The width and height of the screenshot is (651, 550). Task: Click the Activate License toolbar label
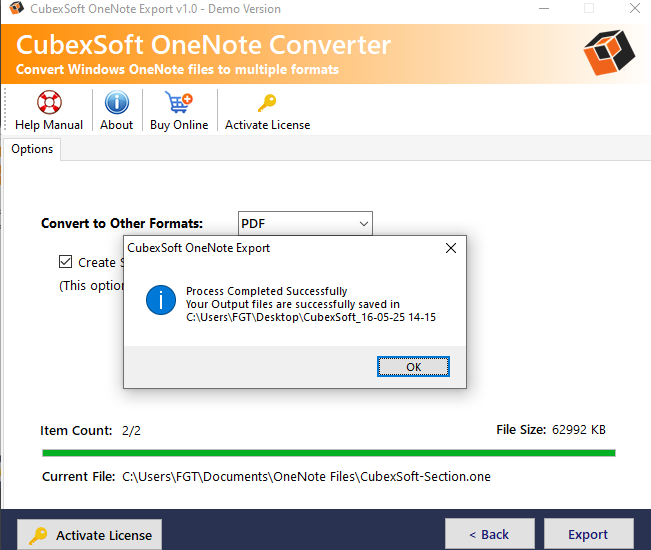point(267,125)
